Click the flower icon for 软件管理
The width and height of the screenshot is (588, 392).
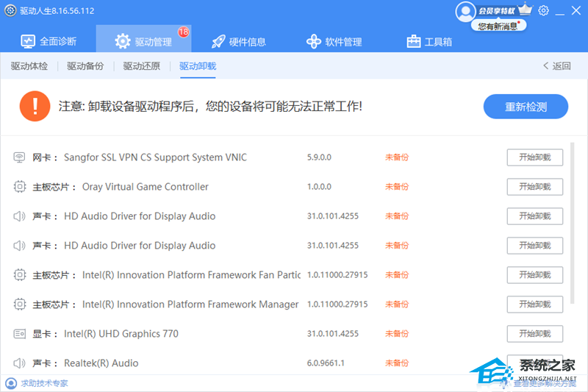314,42
